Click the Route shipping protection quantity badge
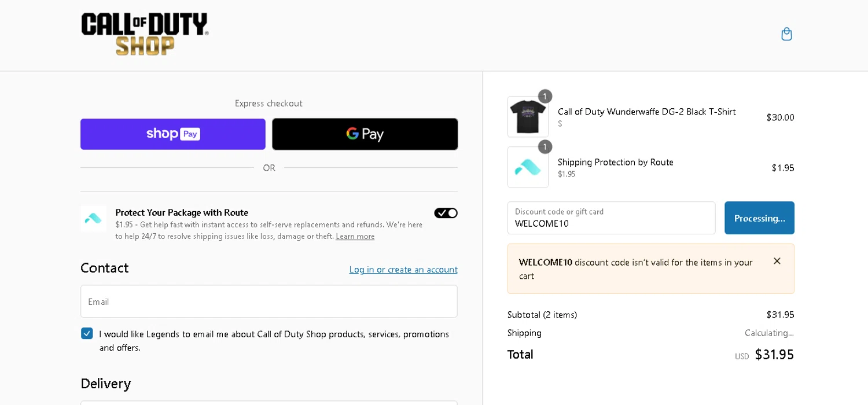This screenshot has width=868, height=405. coord(545,147)
